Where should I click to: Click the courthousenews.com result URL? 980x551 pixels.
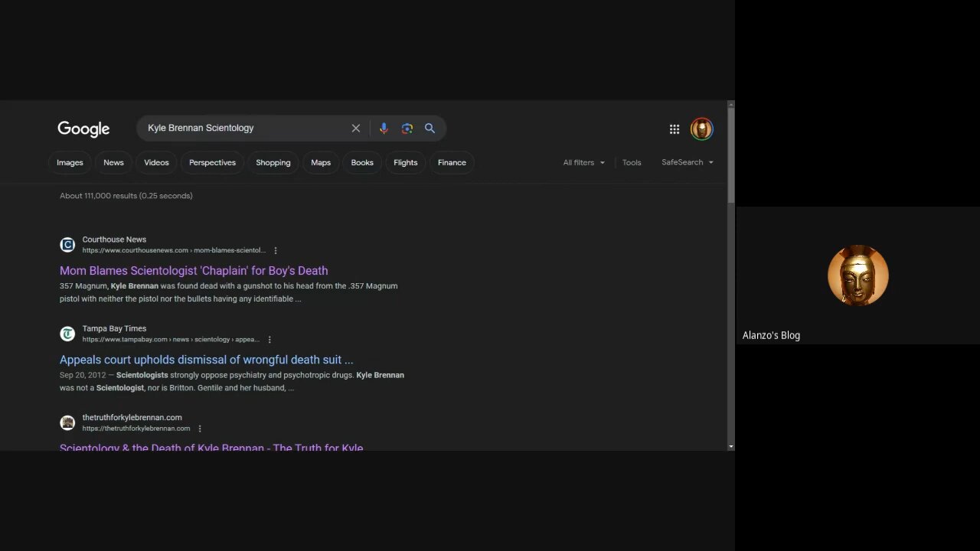(174, 250)
